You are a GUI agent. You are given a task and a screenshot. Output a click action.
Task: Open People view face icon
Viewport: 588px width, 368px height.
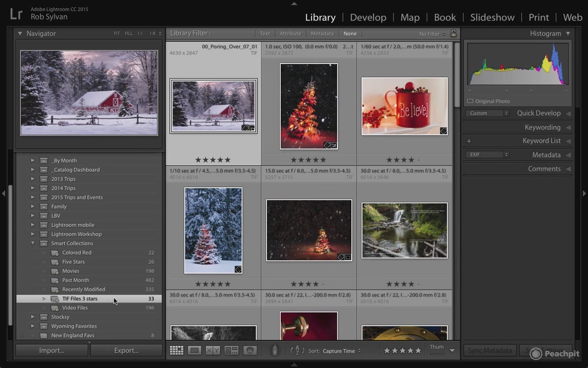250,351
